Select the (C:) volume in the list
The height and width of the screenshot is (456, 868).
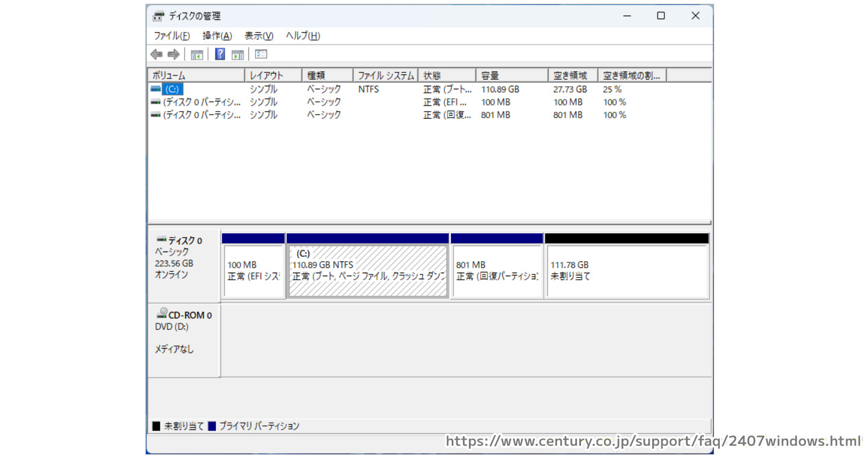click(171, 89)
